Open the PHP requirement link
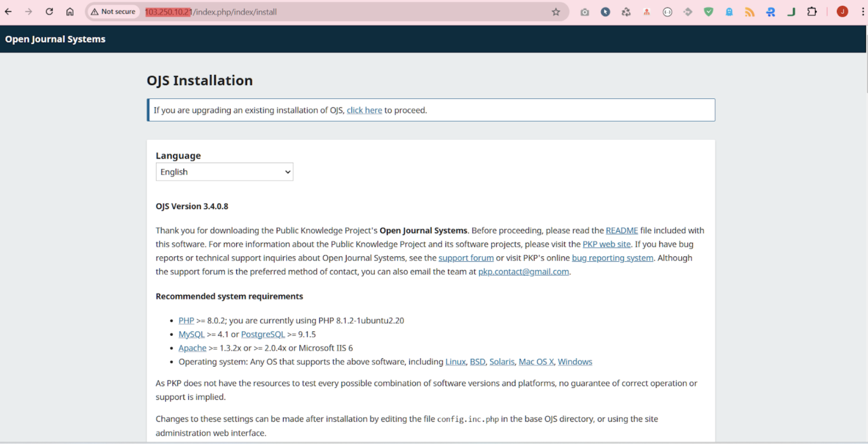 pyautogui.click(x=186, y=321)
